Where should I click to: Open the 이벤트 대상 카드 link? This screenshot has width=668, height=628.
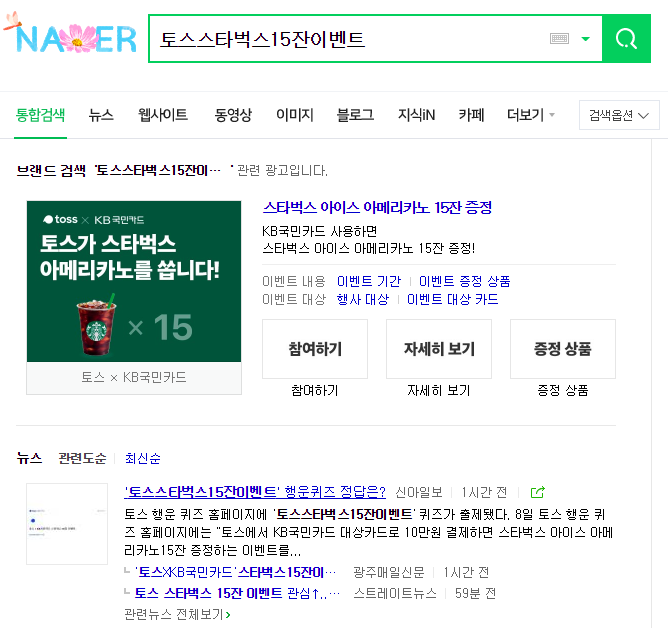(452, 300)
